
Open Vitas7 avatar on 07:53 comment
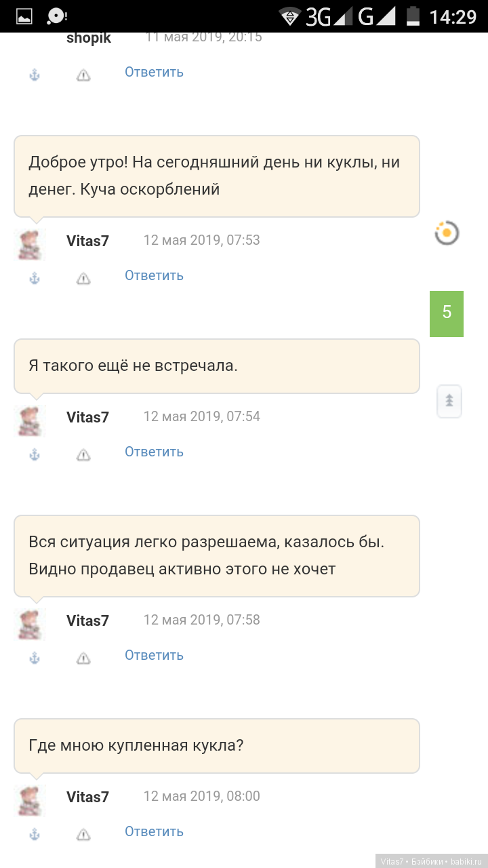pos(30,244)
